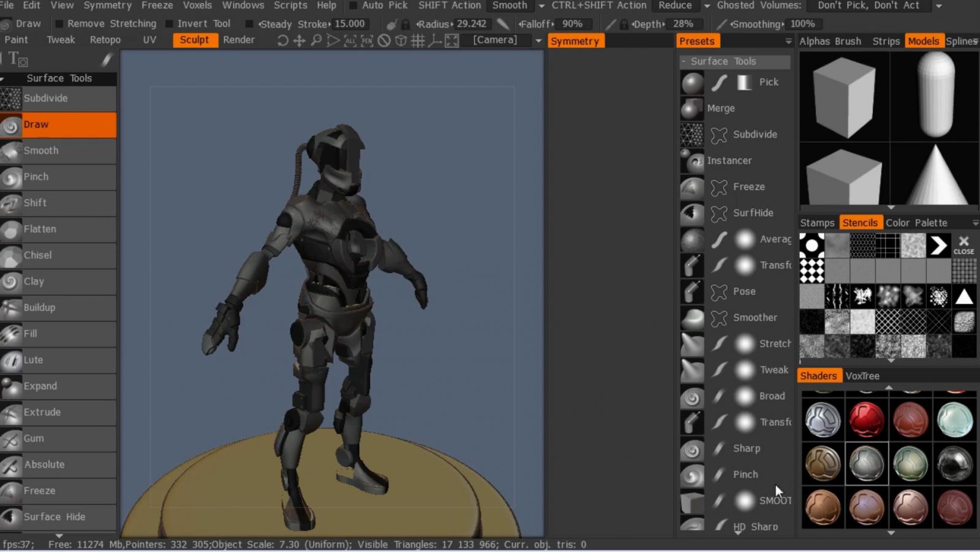Enable the Auto Pick checkbox
This screenshot has height=552, width=980.
353,6
